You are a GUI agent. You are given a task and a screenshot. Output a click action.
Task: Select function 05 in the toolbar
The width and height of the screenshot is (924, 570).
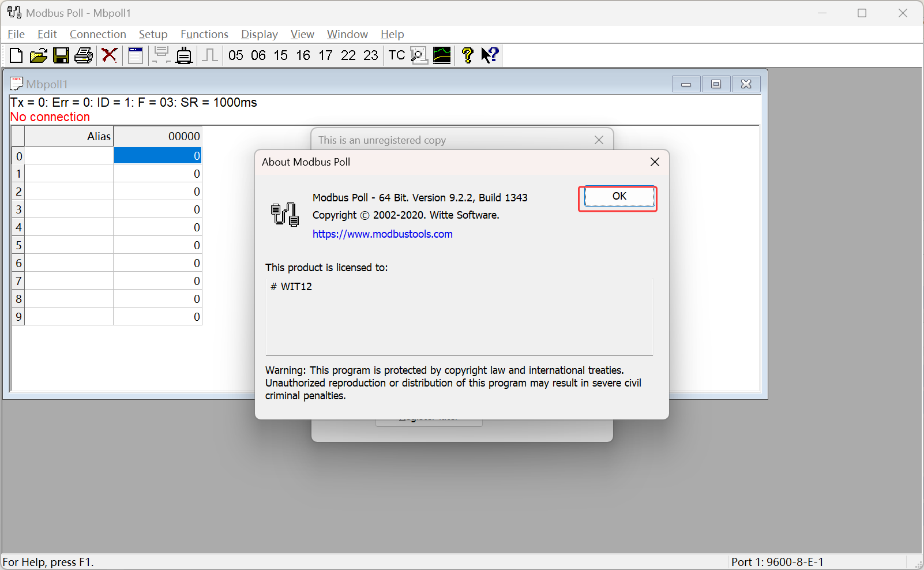[x=236, y=55]
